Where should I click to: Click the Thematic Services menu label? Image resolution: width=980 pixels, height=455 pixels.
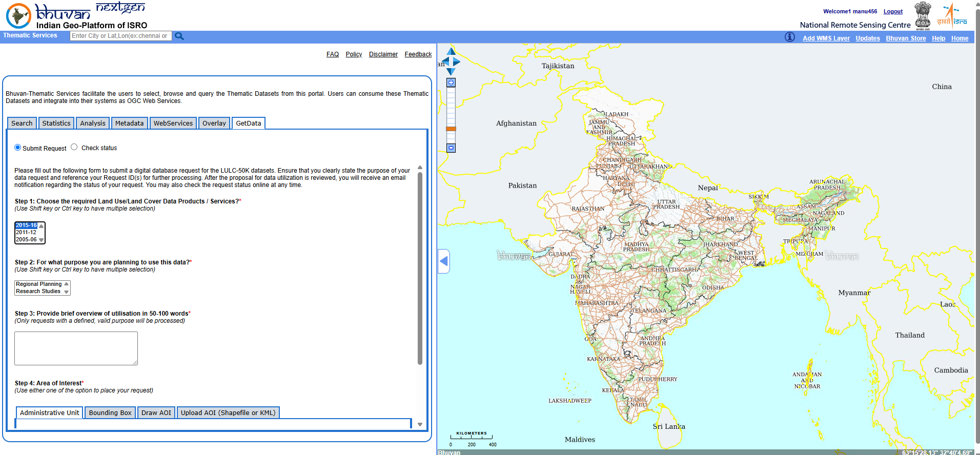point(30,35)
